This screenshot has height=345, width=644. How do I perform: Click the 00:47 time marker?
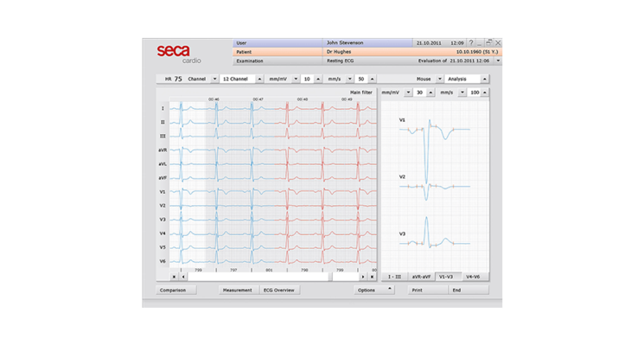click(258, 99)
